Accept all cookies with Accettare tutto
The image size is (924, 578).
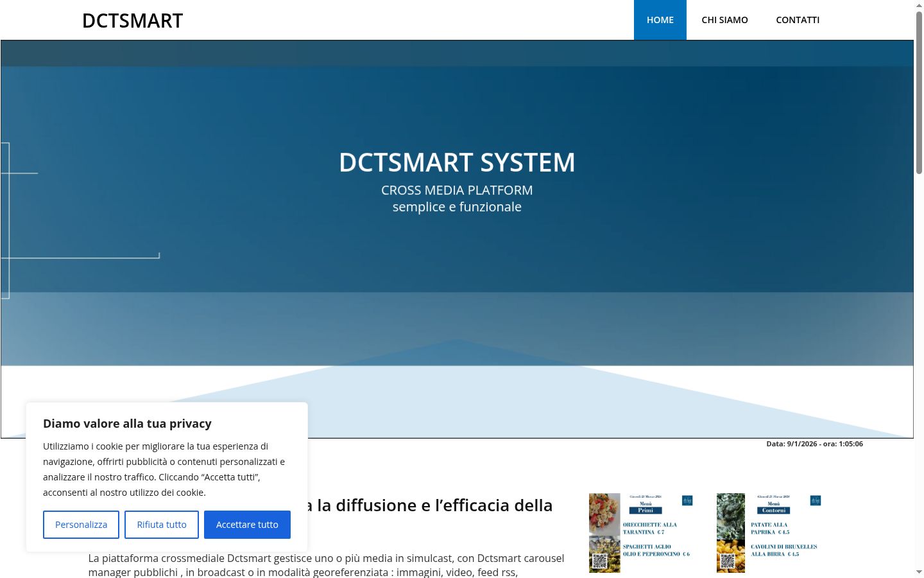click(247, 525)
